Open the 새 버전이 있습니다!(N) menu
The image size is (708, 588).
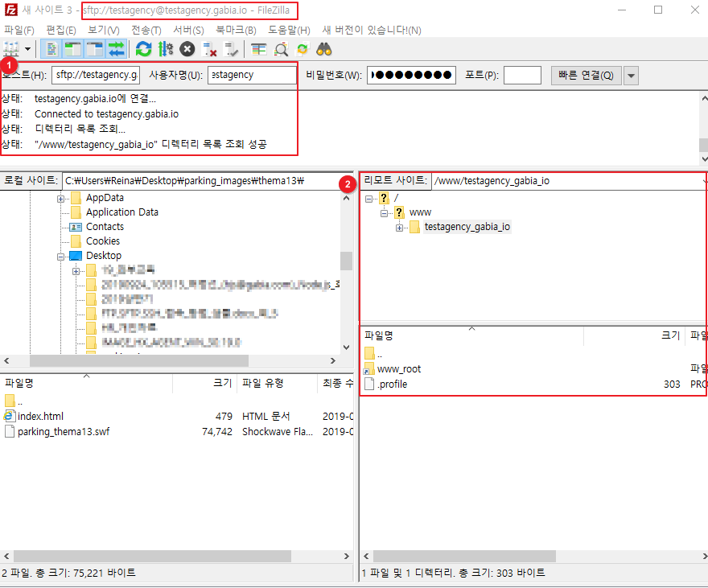tap(372, 31)
